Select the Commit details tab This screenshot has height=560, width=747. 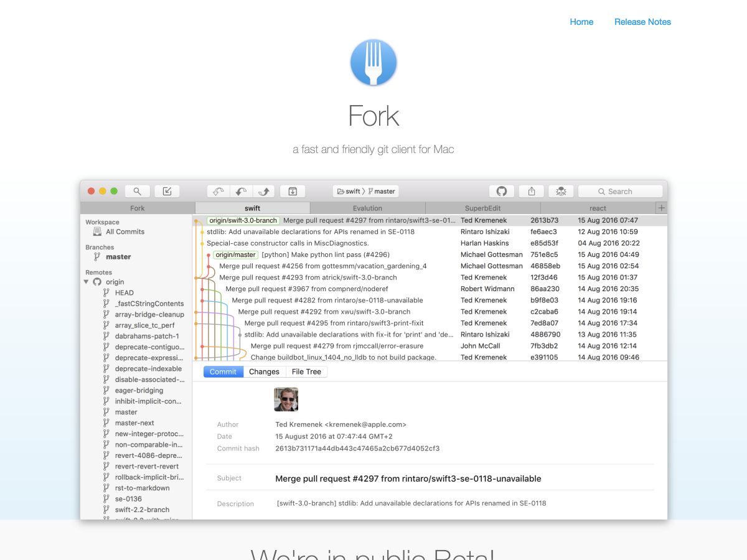point(223,371)
